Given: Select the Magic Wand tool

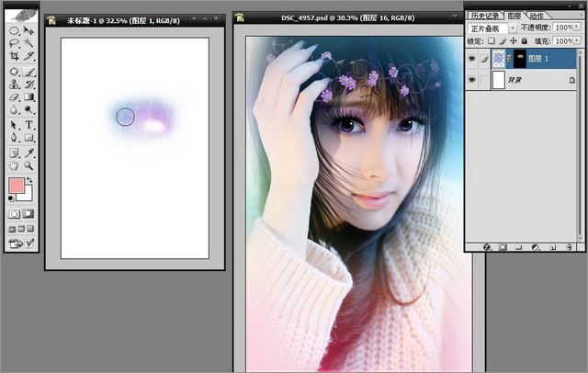Looking at the screenshot, I should click(x=28, y=43).
